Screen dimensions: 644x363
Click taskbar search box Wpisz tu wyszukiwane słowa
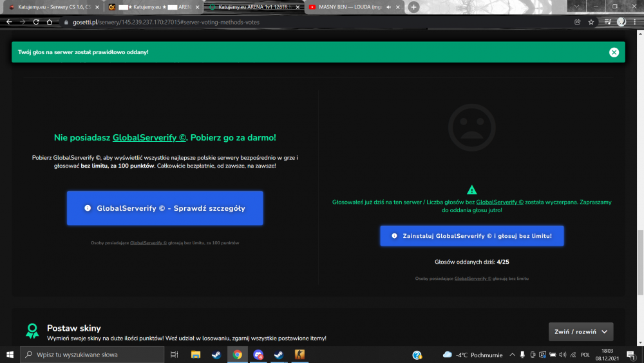coord(92,355)
